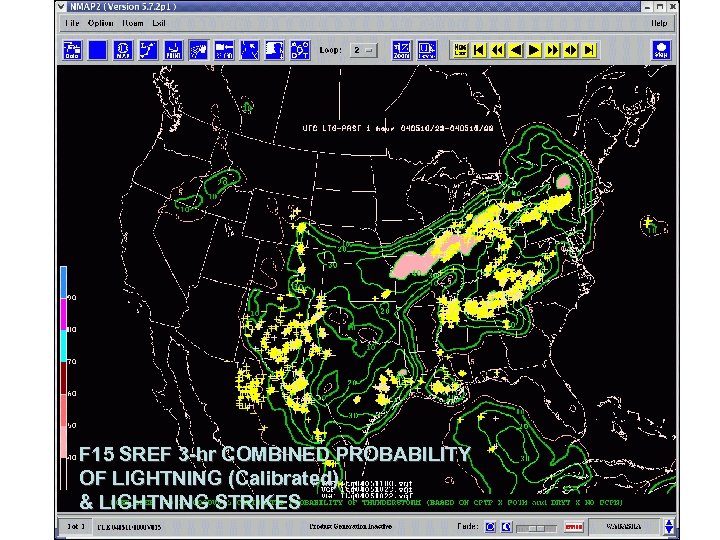
Task: Click the red error indicator button
Action: (x=574, y=527)
